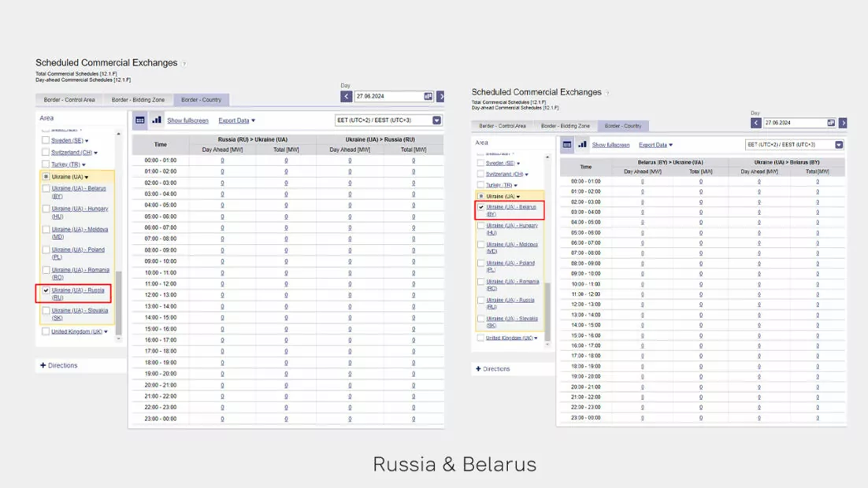Open Export Data dropdown in left panel
The height and width of the screenshot is (488, 868).
click(236, 120)
